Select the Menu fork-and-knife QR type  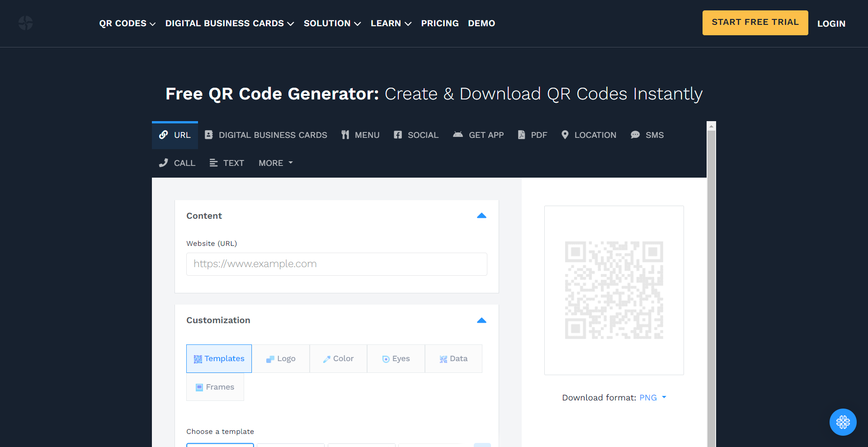360,135
